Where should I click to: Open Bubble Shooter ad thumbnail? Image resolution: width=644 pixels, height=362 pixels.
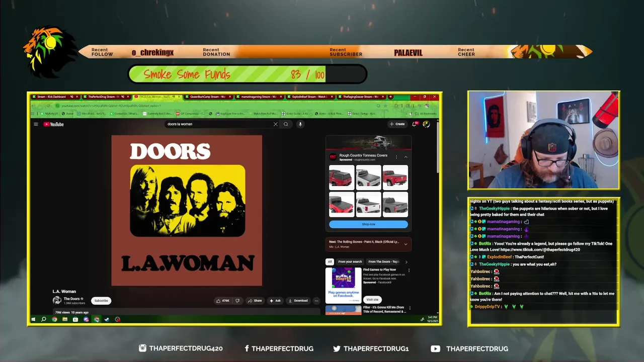343,285
